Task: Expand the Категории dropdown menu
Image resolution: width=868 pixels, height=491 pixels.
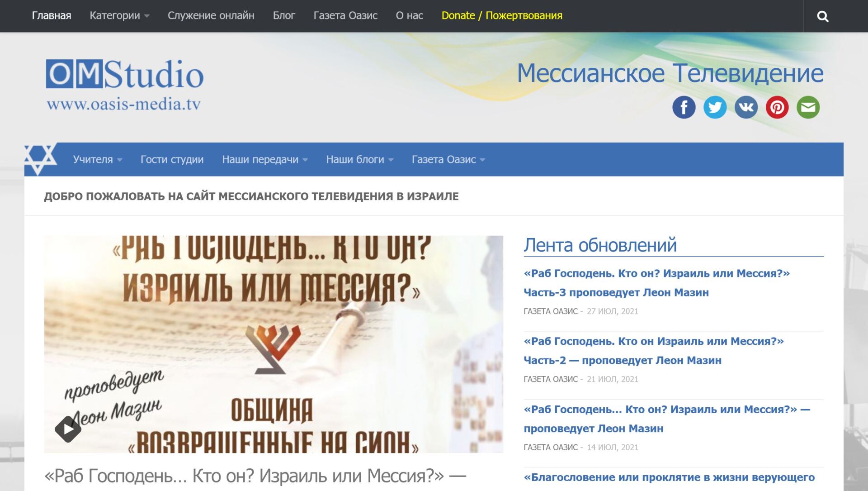Action: pyautogui.click(x=119, y=15)
